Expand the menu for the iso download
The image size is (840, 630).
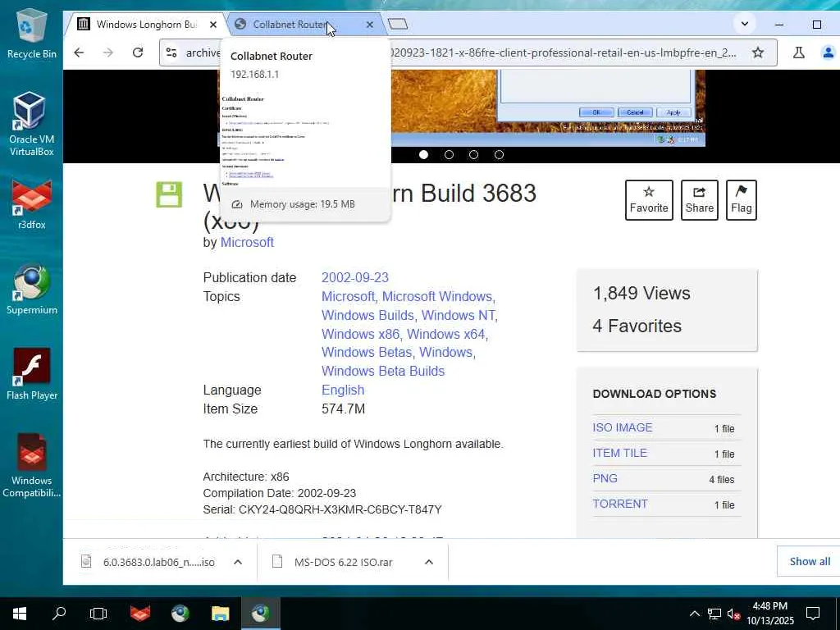point(238,562)
